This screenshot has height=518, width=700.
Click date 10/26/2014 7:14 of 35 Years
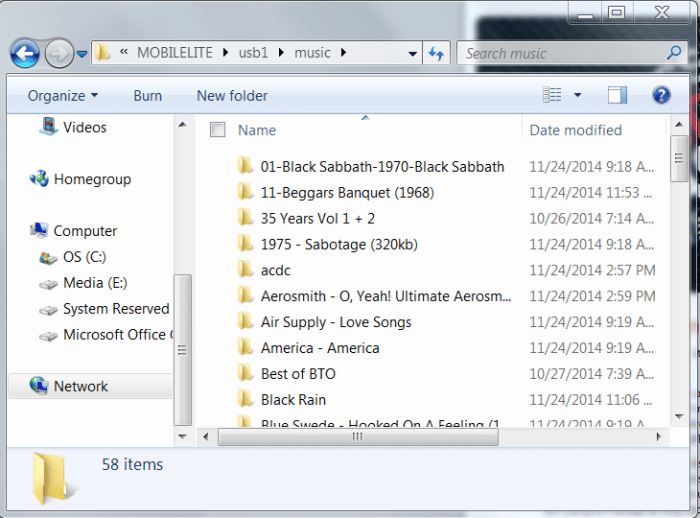[x=592, y=218]
